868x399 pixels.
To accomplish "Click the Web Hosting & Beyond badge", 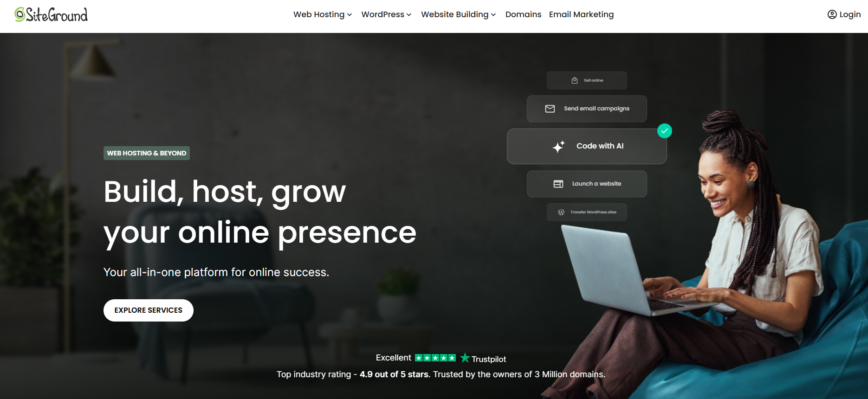I will [147, 153].
